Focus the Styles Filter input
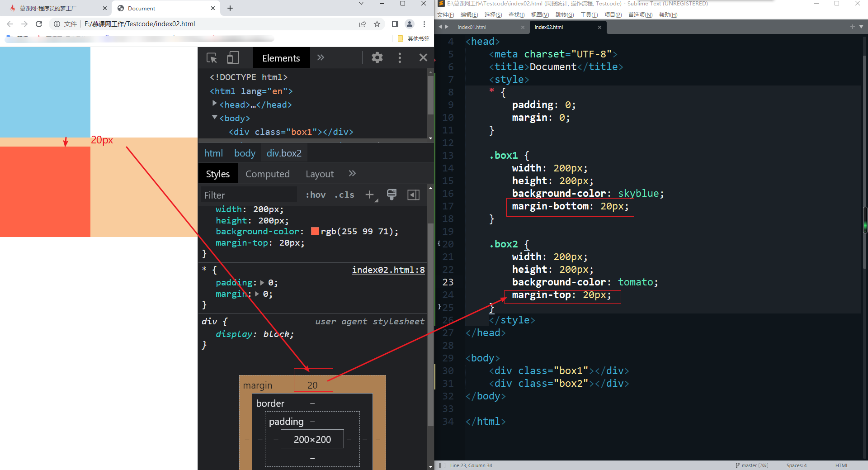This screenshot has width=868, height=470. 249,195
